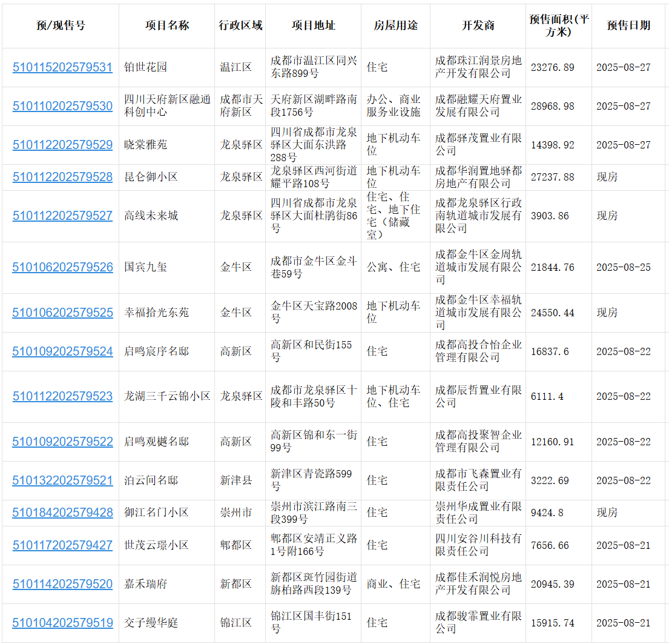Open presale link 510109202579522
The width and height of the screenshot is (669, 644).
point(62,442)
